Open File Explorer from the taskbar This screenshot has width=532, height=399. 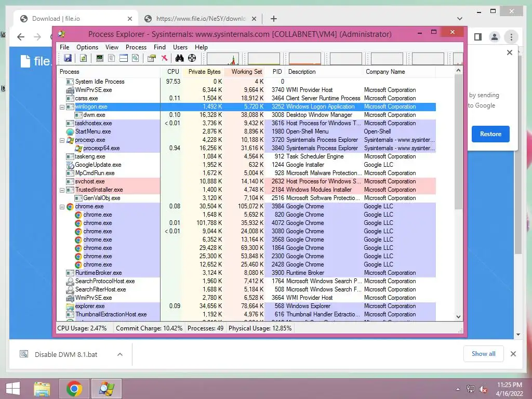coord(42,389)
